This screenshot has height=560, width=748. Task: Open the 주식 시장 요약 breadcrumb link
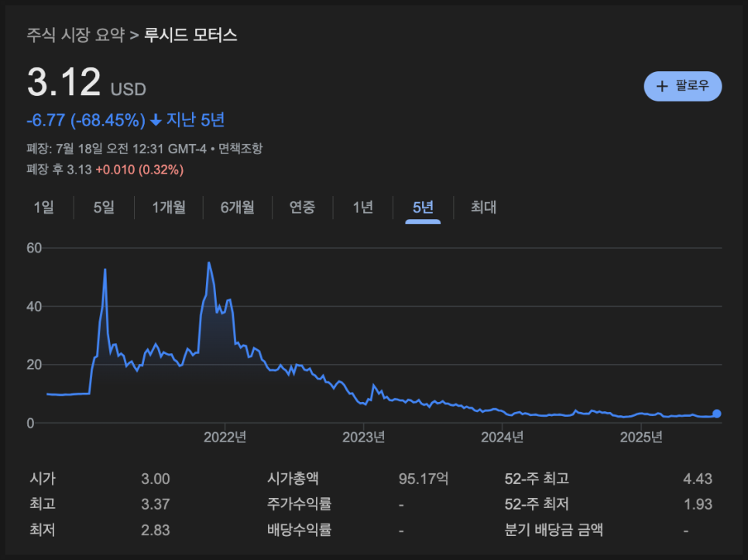(75, 35)
